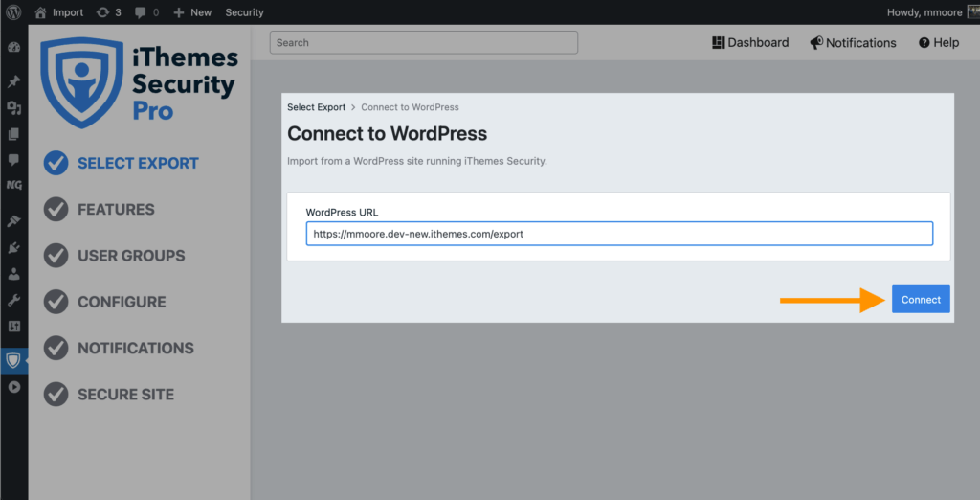The width and height of the screenshot is (980, 500).
Task: Open Posts pushpin icon in sidebar
Action: tap(13, 81)
